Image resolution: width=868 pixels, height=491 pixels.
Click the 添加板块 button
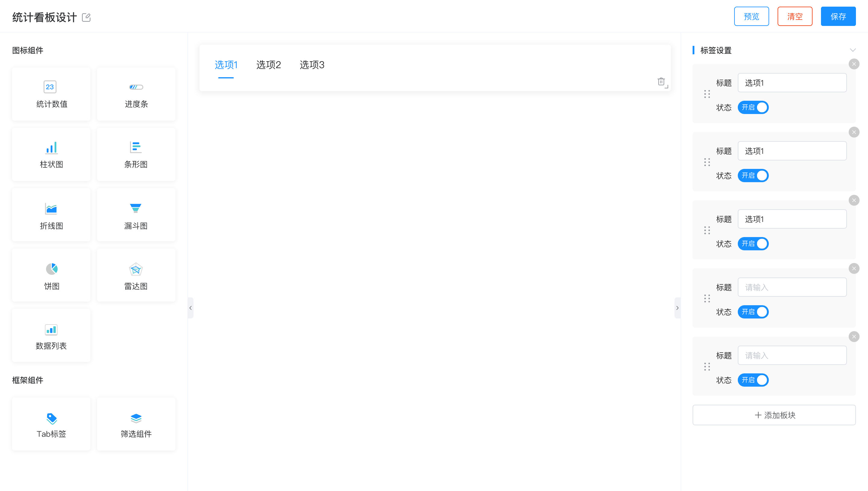point(774,415)
